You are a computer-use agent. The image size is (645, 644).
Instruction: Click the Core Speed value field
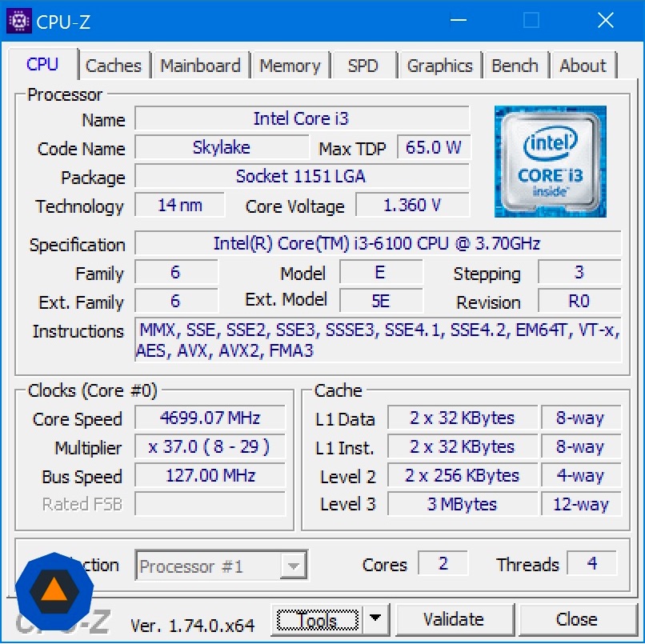tap(210, 418)
